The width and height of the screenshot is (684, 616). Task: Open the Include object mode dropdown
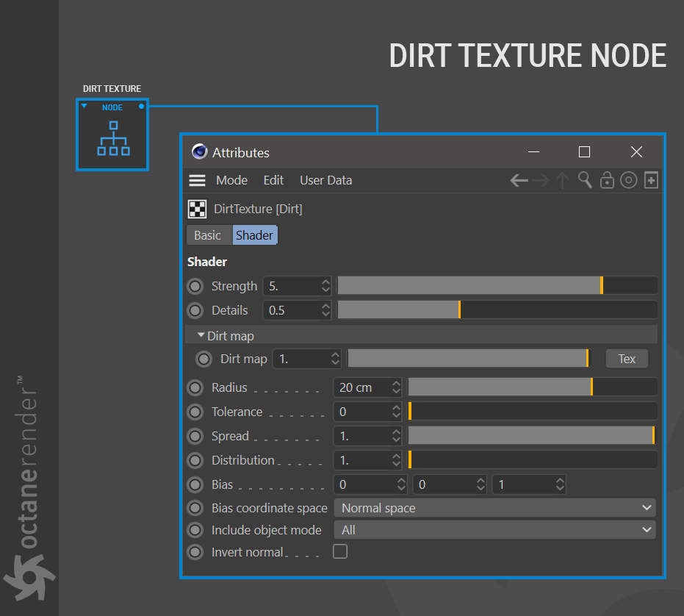[x=494, y=530]
